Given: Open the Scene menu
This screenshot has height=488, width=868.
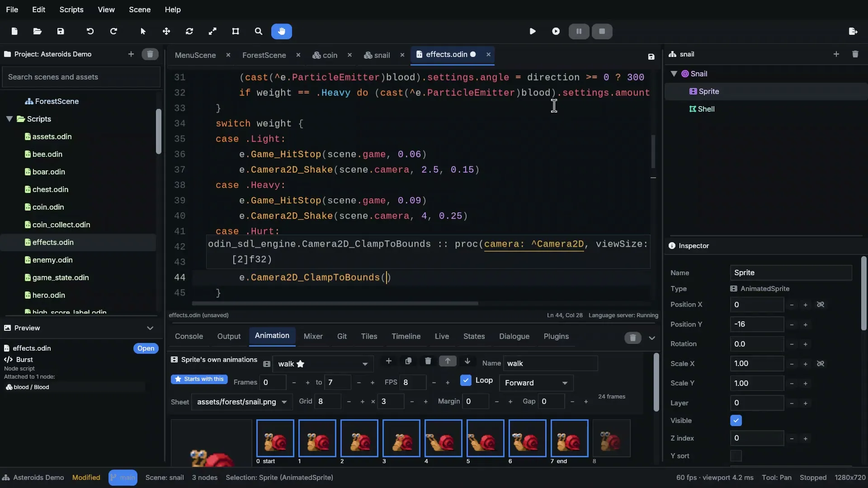Looking at the screenshot, I should click(140, 9).
